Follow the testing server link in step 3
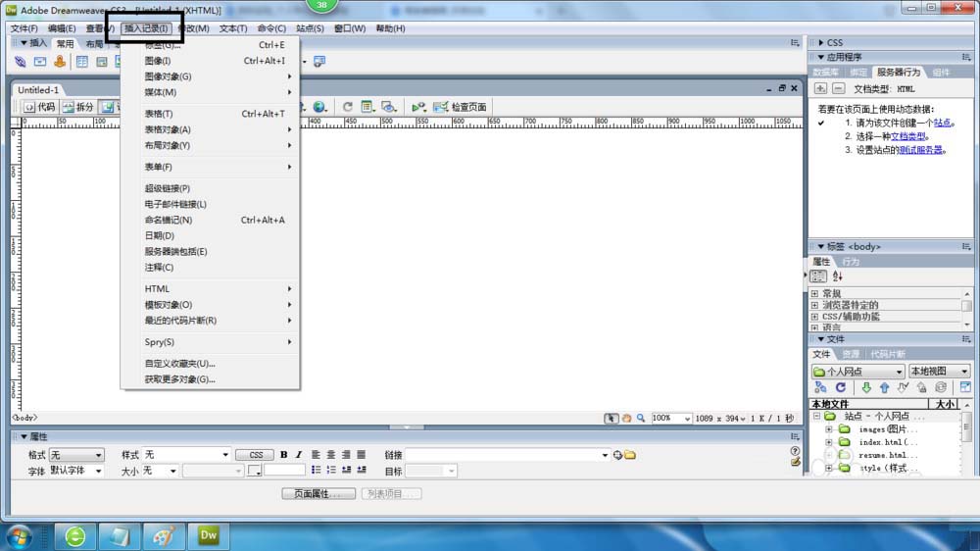The height and width of the screenshot is (551, 980). (920, 149)
